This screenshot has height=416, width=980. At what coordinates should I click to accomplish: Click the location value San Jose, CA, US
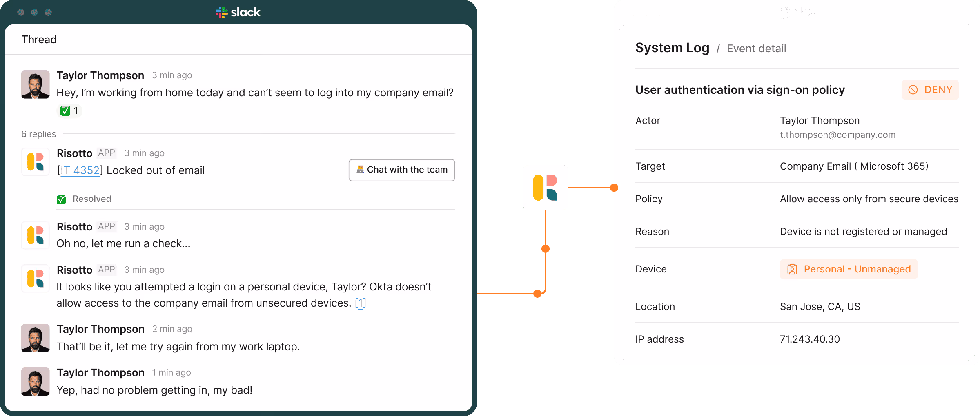pos(820,307)
